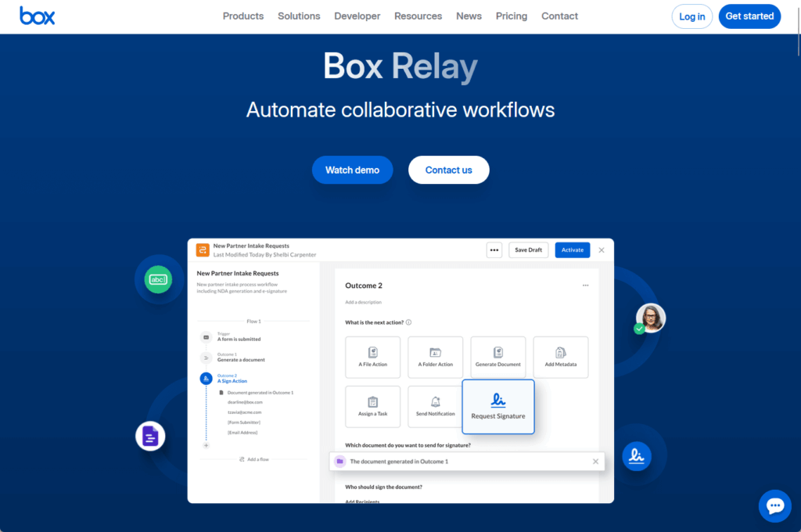Viewport: 801px width, 532px height.
Task: Select the A Folder Action tile
Action: click(435, 358)
